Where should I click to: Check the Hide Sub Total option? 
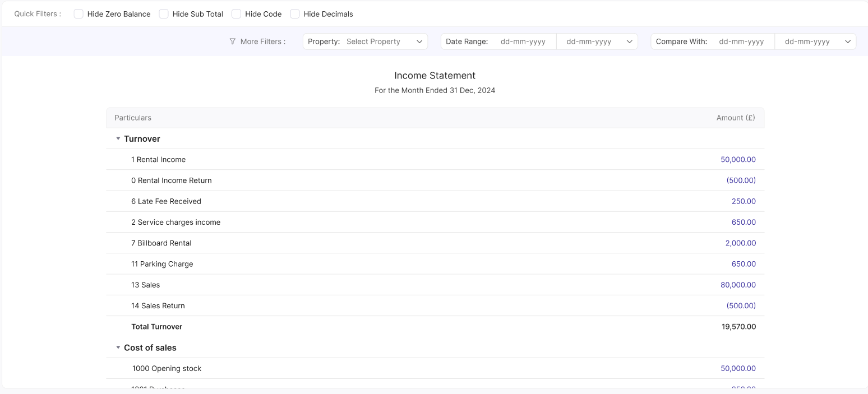pos(164,14)
